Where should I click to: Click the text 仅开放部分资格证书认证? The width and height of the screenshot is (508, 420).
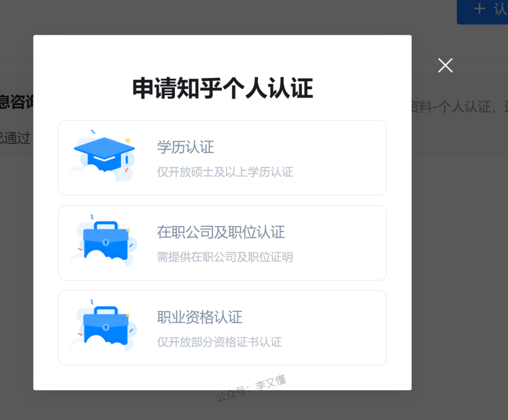tap(219, 342)
